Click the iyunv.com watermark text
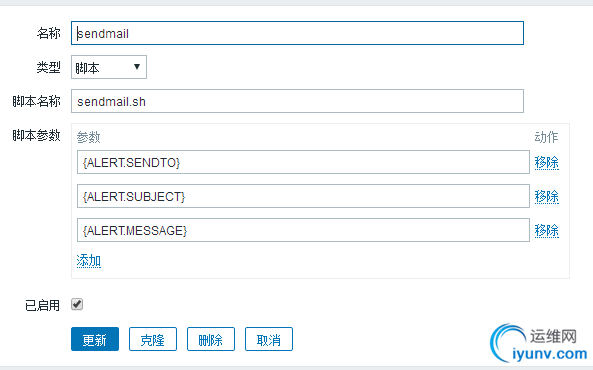 coord(550,354)
